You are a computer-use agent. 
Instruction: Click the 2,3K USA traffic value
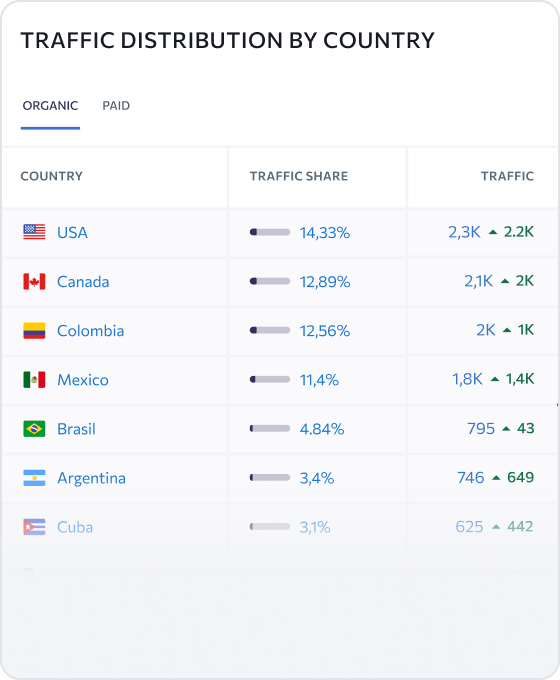464,232
